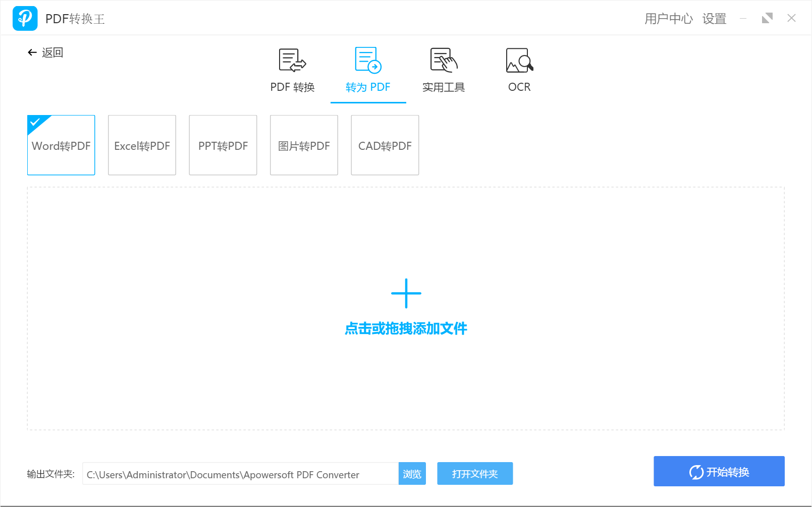The image size is (812, 507).
Task: Go back with the 返回 arrow
Action: click(x=45, y=52)
